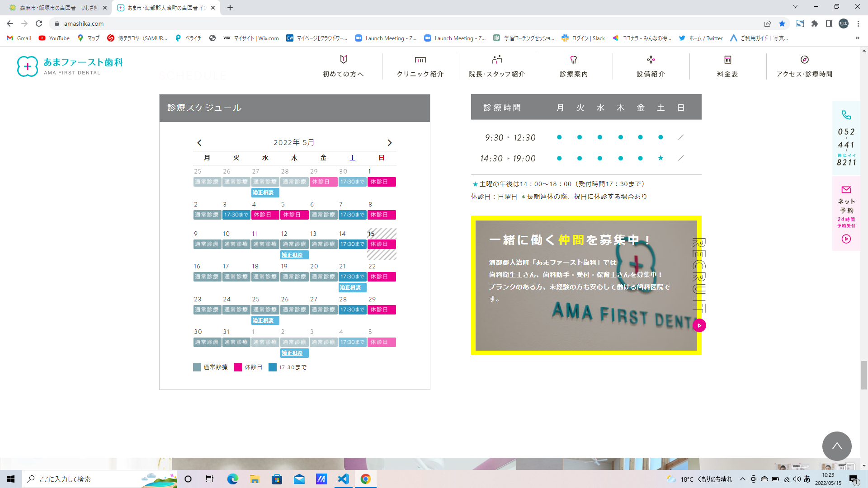Image resolution: width=868 pixels, height=488 pixels.
Task: Go to previous month with left arrow
Action: coord(199,142)
